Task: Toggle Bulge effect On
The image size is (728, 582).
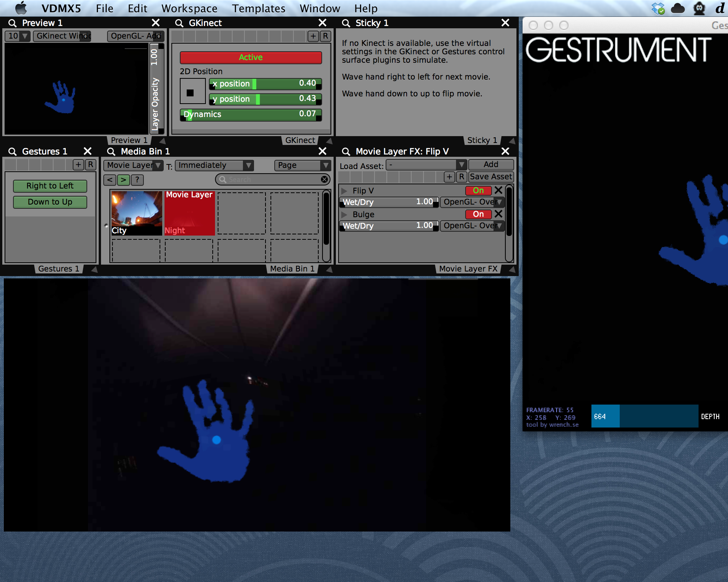Action: click(478, 214)
